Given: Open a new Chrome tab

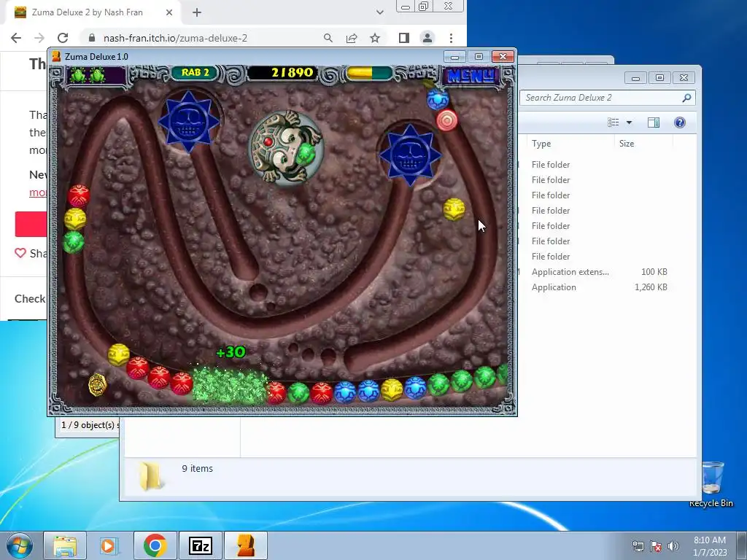Looking at the screenshot, I should [x=197, y=13].
